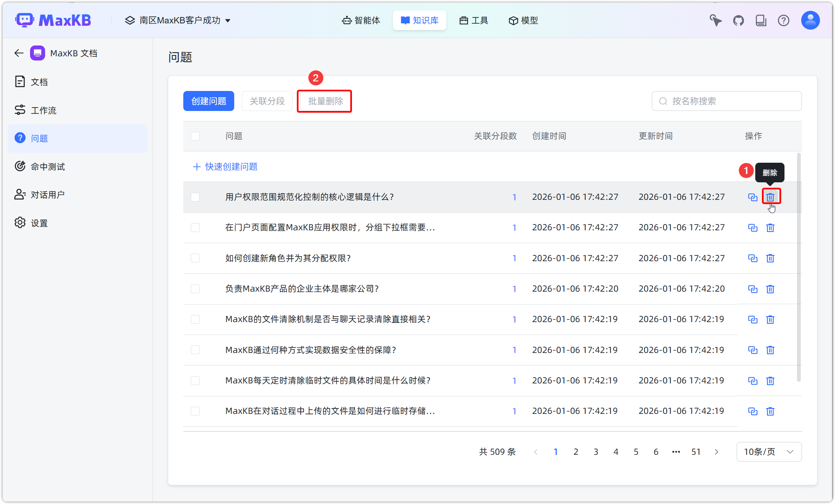The image size is (835, 504).
Task: Open the GitHub icon in top bar
Action: point(738,20)
